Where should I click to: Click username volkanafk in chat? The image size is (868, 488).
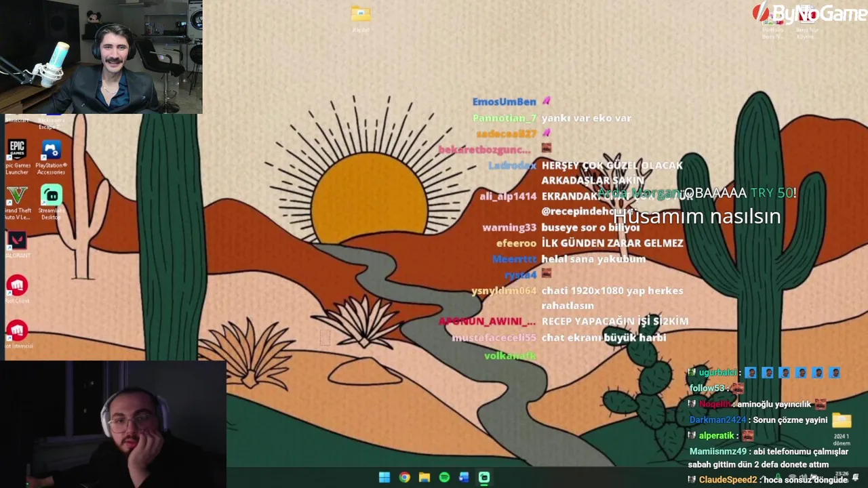click(x=510, y=356)
